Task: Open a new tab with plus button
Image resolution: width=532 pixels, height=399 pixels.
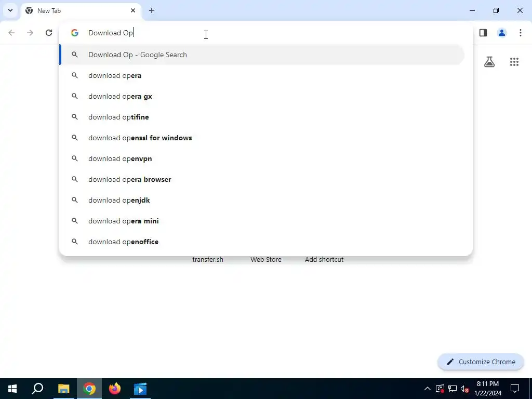Action: point(152,10)
